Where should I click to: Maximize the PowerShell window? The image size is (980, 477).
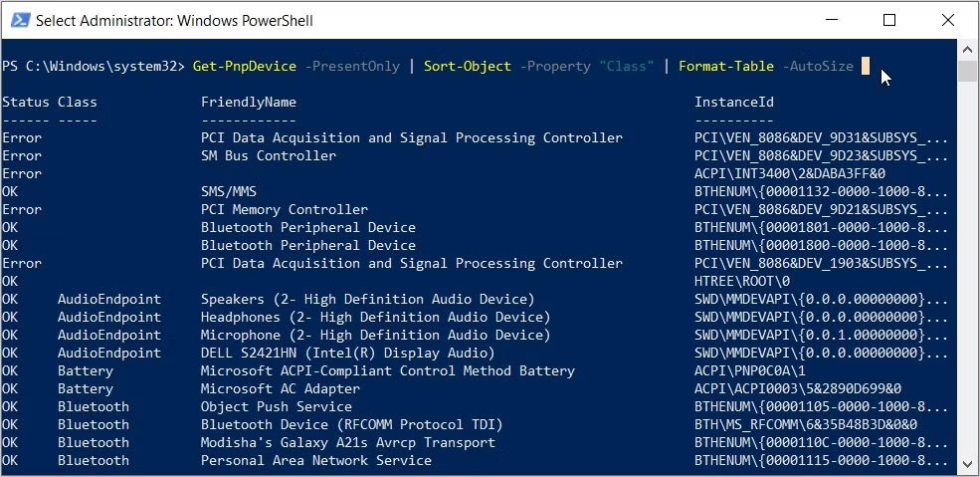(889, 20)
